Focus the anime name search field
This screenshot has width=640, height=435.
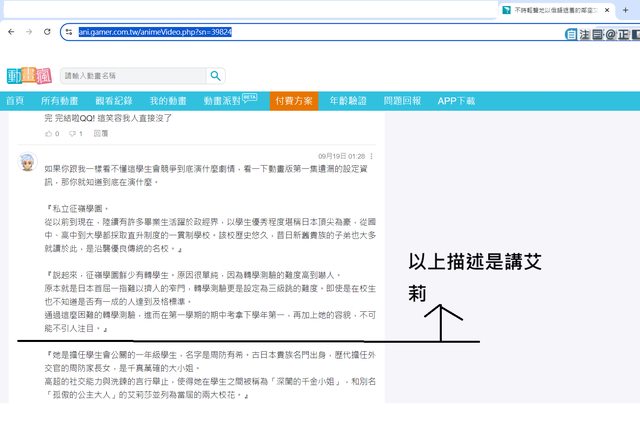pyautogui.click(x=133, y=76)
